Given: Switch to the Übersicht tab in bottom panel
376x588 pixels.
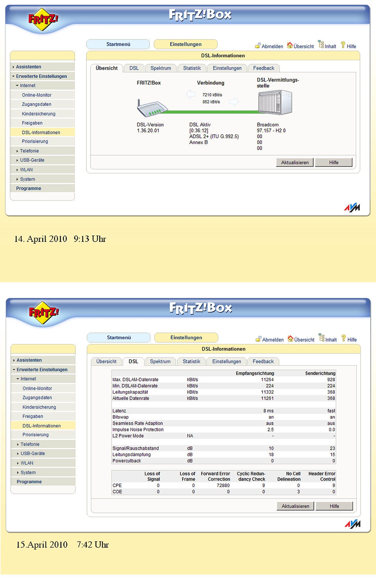Looking at the screenshot, I should (x=106, y=362).
